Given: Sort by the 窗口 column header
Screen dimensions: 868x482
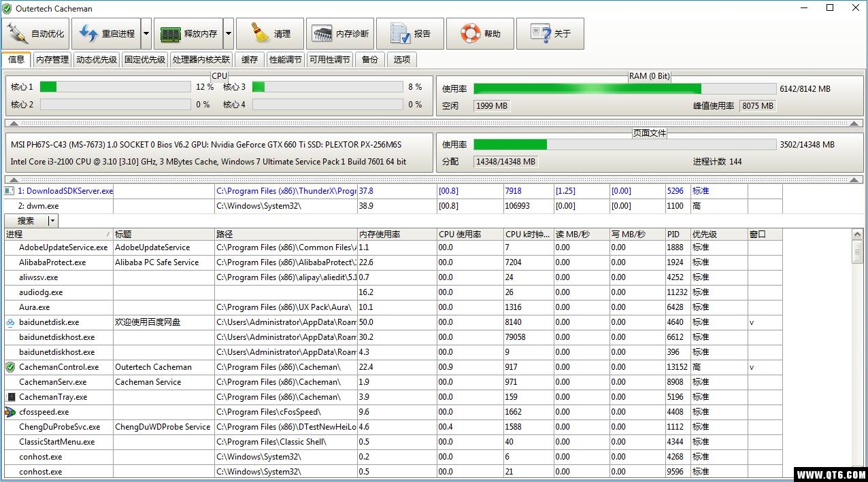Looking at the screenshot, I should [x=765, y=234].
